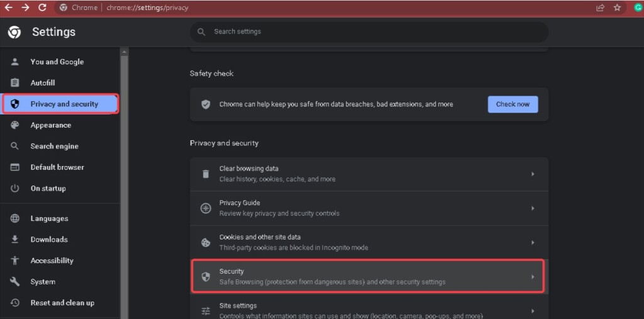The image size is (644, 319).
Task: Select Privacy and security in sidebar
Action: [60, 104]
